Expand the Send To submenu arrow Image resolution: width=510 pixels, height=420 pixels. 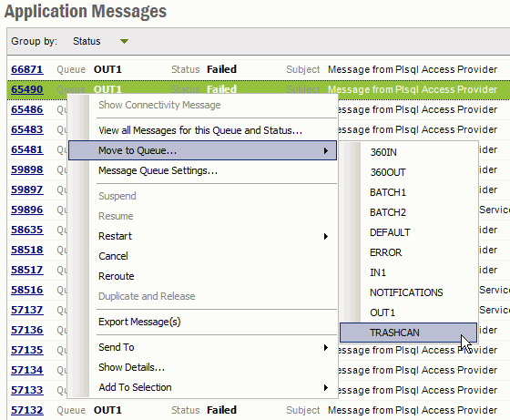[x=326, y=347]
